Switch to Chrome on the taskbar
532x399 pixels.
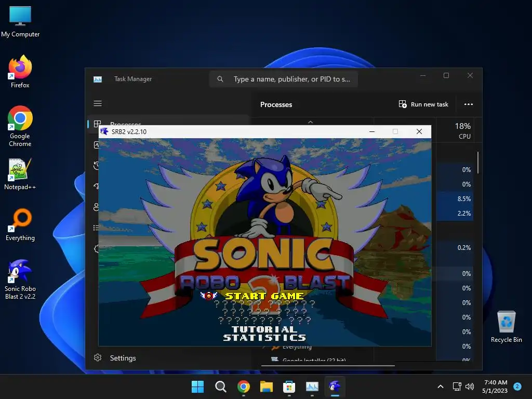tap(244, 387)
